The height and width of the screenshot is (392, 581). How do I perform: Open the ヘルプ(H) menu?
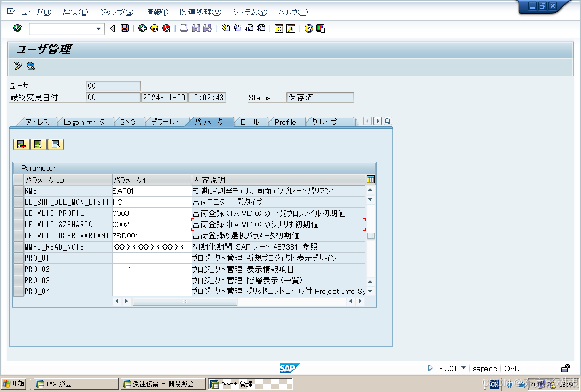(x=293, y=12)
